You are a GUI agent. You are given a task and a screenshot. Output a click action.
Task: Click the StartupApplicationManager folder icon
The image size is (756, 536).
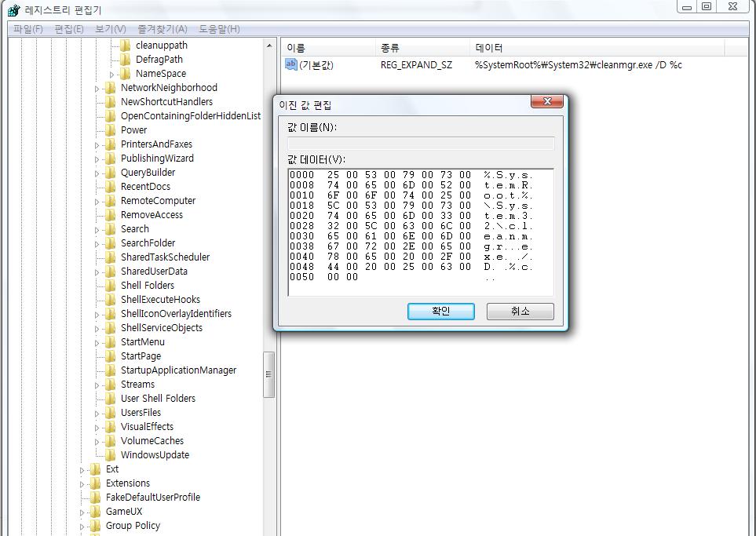tap(111, 370)
